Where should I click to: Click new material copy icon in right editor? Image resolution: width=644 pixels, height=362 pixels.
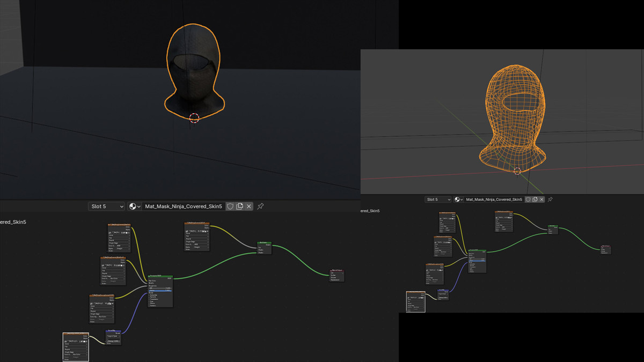click(x=535, y=200)
